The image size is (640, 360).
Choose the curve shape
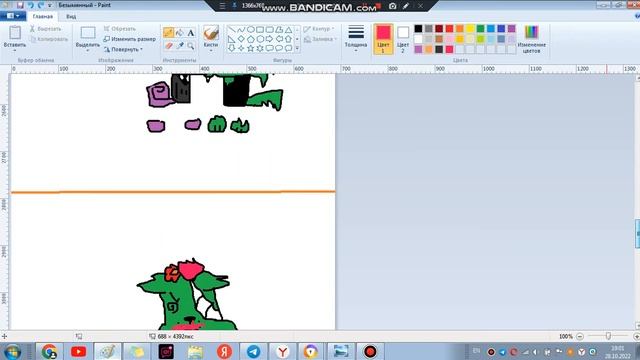click(241, 30)
